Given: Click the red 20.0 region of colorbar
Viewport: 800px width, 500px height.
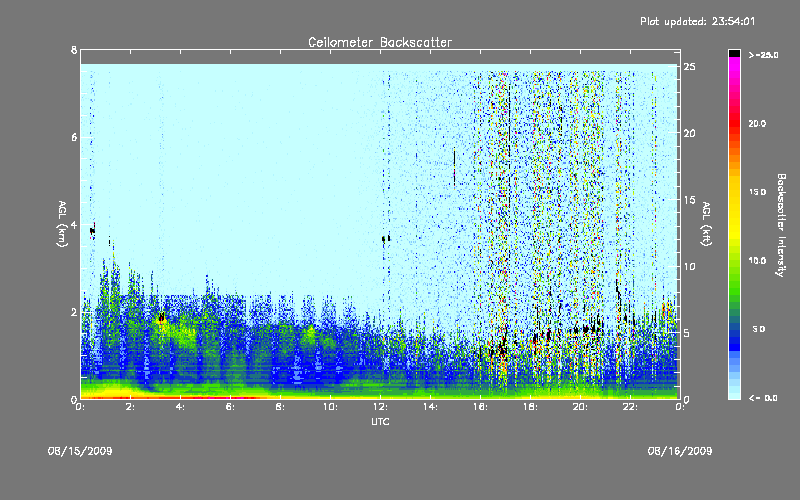Looking at the screenshot, I should coord(734,124).
